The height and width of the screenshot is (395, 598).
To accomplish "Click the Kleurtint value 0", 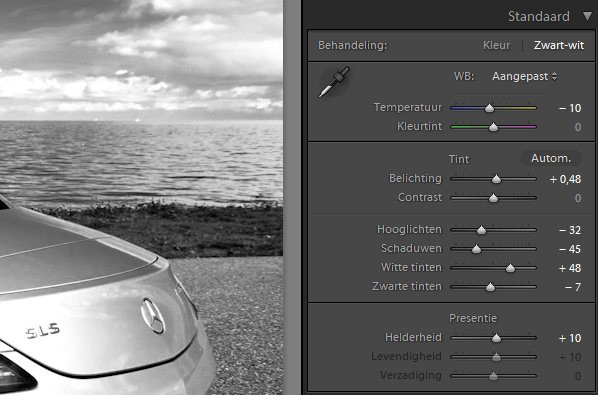I will pos(578,127).
